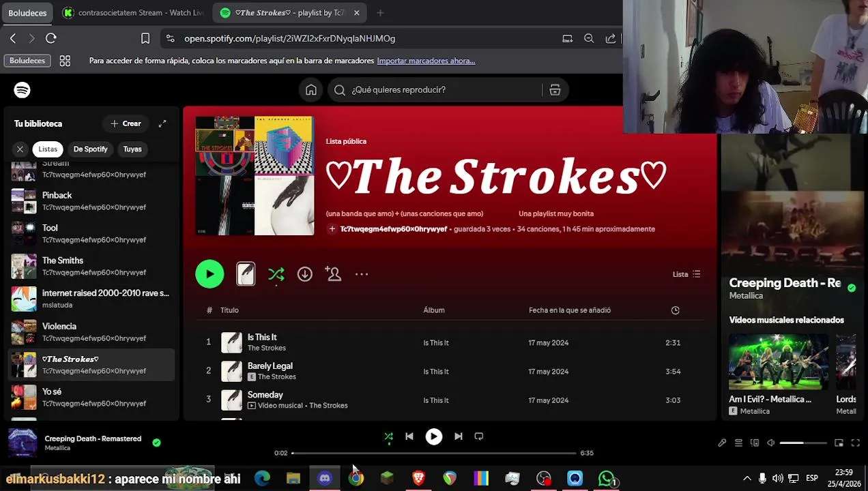Open the lyrics microphone icon
Viewport: 868px width, 491px height.
pyautogui.click(x=722, y=443)
